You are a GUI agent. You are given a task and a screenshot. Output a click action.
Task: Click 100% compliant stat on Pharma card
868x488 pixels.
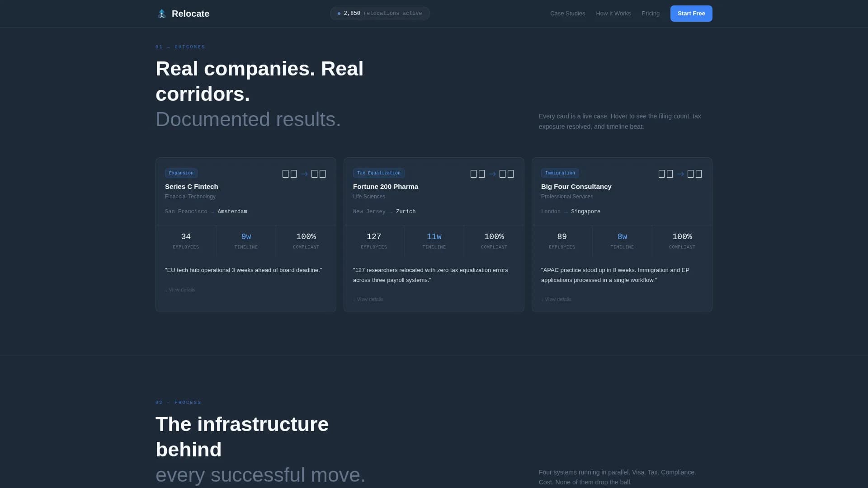click(x=494, y=241)
